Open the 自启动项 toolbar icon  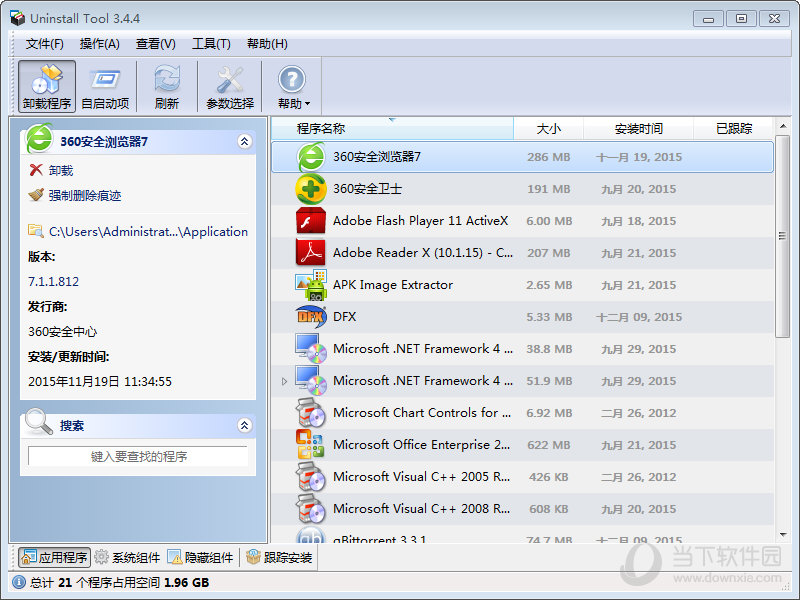(x=105, y=86)
